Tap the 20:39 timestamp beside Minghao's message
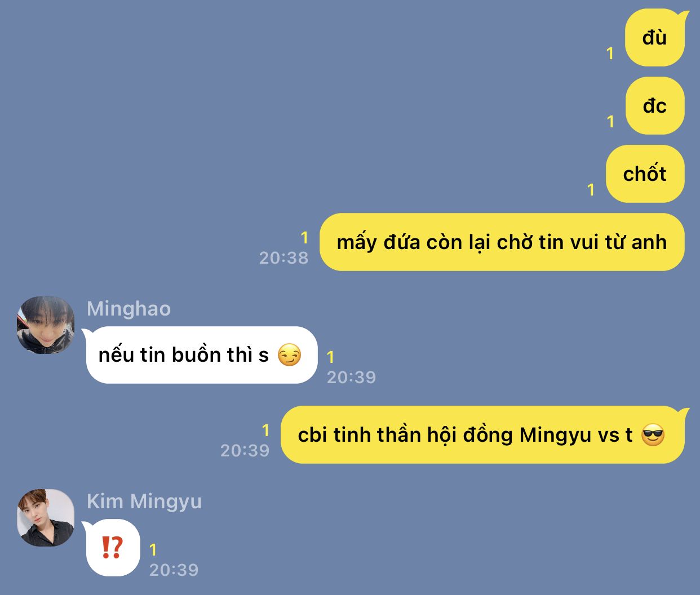The image size is (700, 595). 351,377
